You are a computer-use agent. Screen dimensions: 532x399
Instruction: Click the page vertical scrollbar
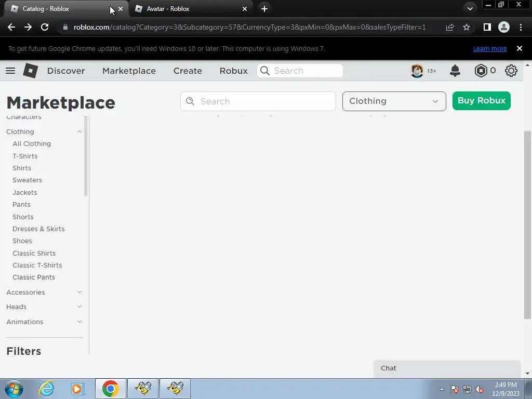[x=527, y=224]
